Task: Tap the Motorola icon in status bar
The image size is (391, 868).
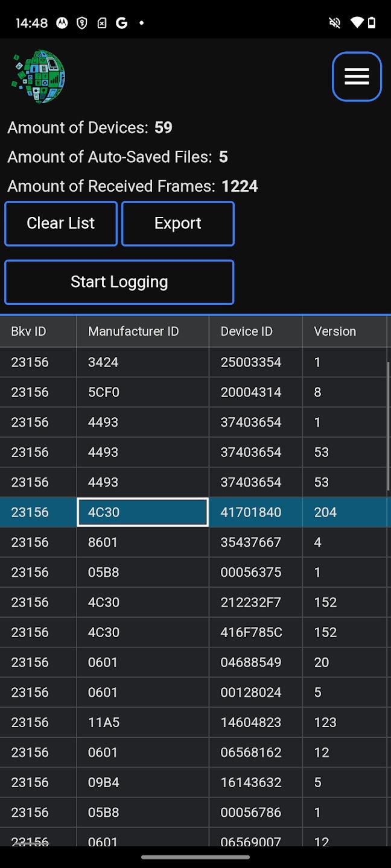Action: pyautogui.click(x=62, y=23)
